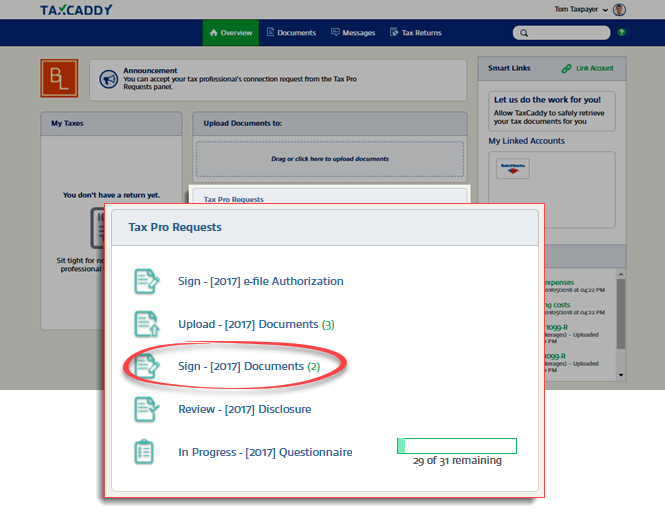Image resolution: width=665 pixels, height=513 pixels.
Task: Click the activity list scrollbar up arrow
Action: tap(621, 274)
